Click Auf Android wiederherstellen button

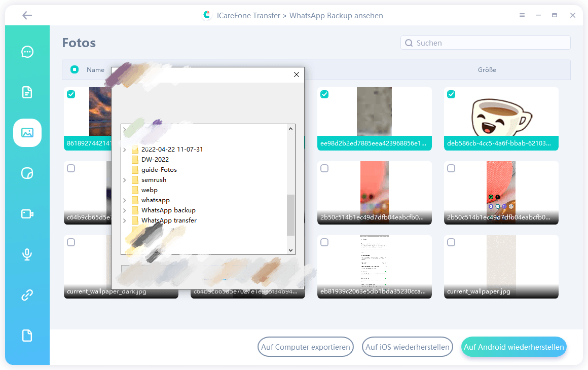pos(514,347)
